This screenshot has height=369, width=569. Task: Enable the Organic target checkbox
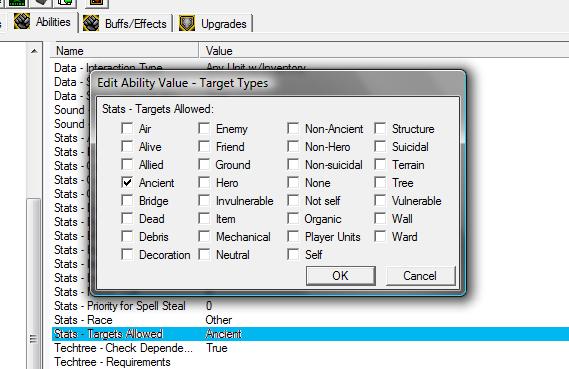click(293, 218)
